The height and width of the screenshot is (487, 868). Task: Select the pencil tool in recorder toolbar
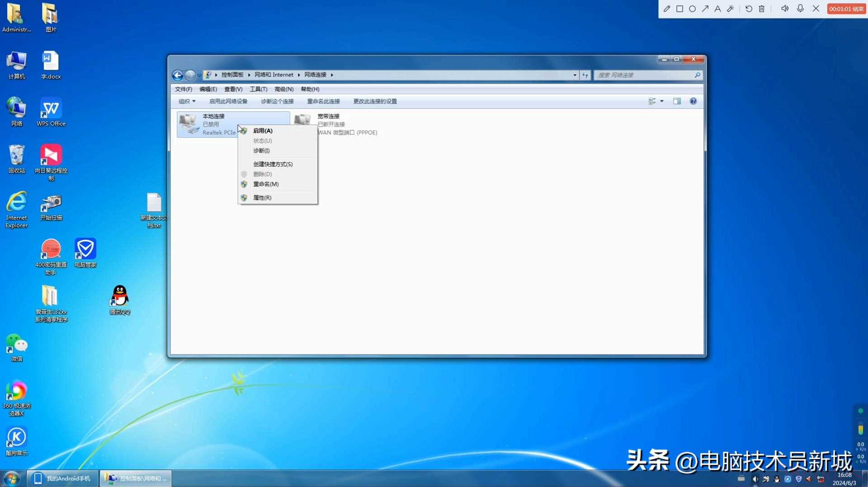(667, 9)
